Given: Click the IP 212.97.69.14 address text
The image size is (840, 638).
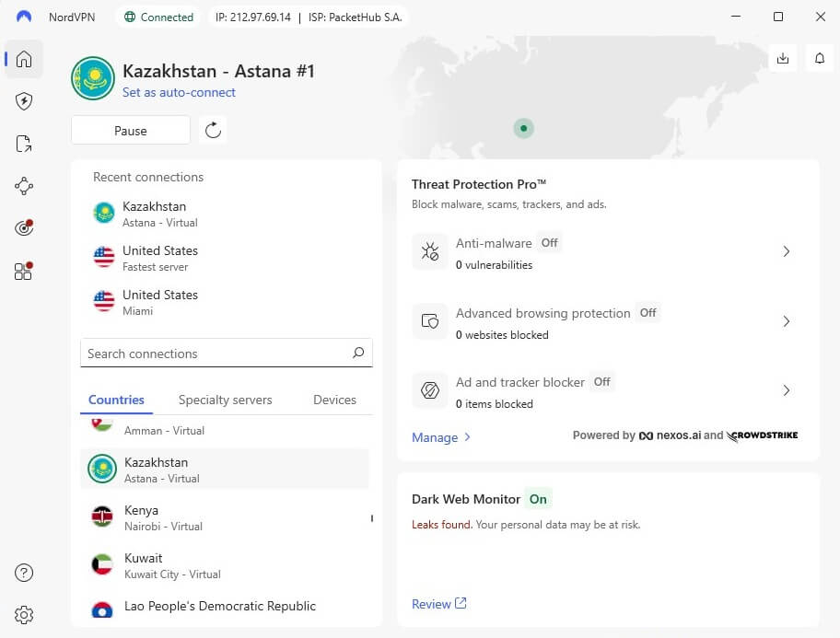Looking at the screenshot, I should tap(253, 17).
